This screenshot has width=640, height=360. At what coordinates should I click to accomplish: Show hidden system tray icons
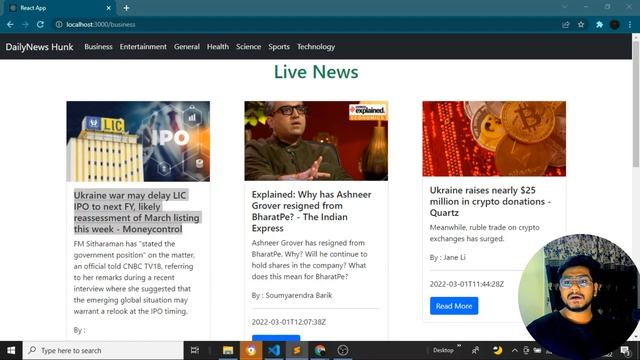514,350
